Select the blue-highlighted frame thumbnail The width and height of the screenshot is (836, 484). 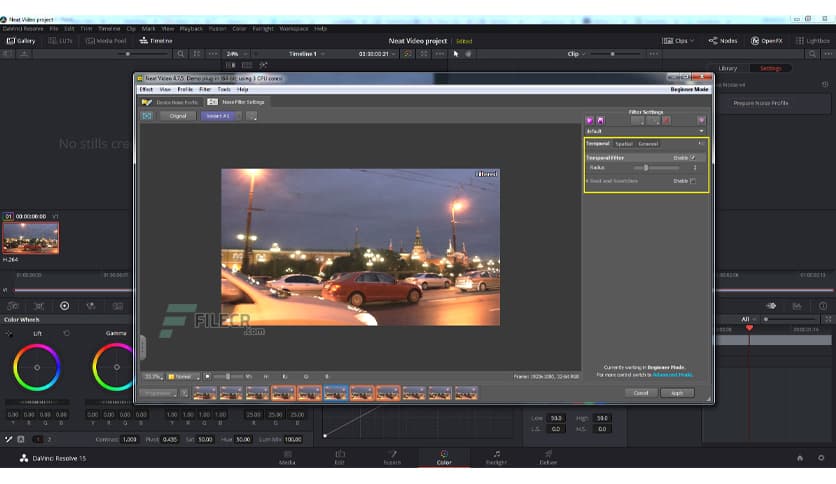click(335, 393)
